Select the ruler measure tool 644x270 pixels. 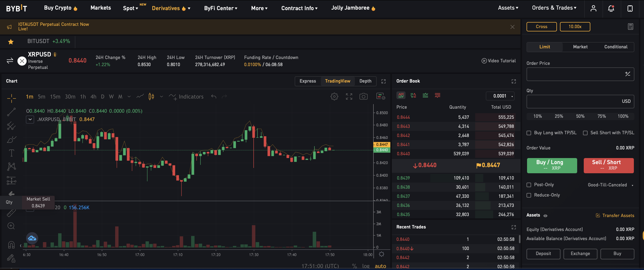(11, 213)
